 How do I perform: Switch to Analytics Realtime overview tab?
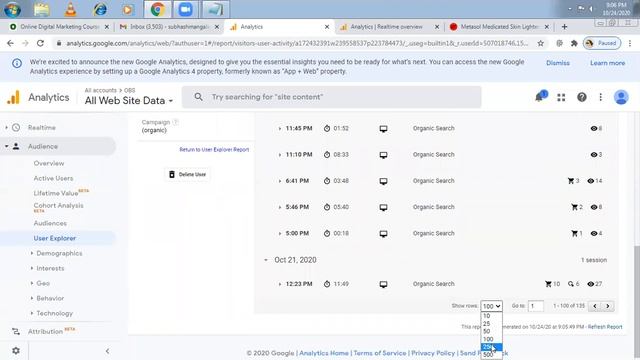click(386, 27)
